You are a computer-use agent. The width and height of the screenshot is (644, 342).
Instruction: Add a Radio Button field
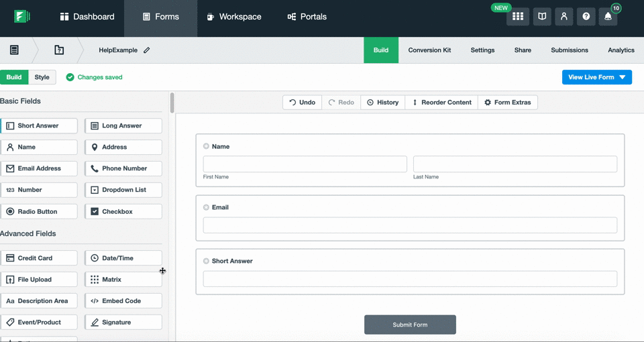(39, 211)
